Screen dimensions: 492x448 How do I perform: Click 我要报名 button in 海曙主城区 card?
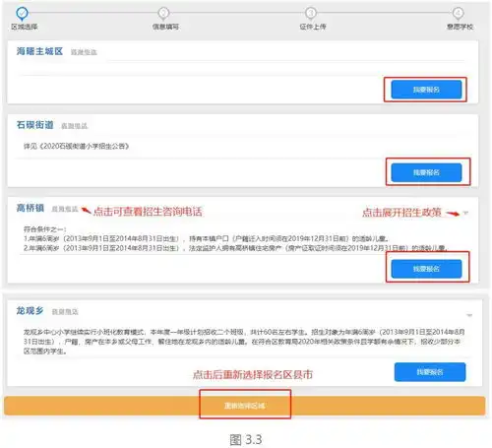click(x=426, y=90)
